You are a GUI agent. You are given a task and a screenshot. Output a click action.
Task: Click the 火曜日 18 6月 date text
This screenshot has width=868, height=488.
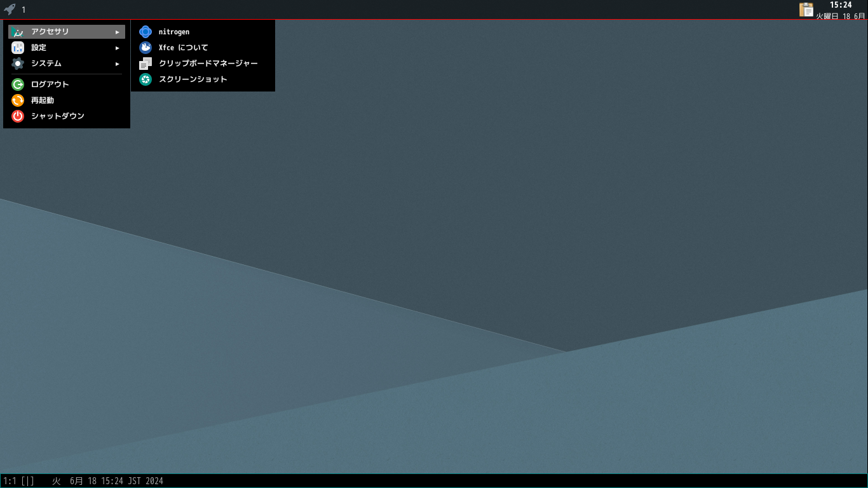point(839,16)
